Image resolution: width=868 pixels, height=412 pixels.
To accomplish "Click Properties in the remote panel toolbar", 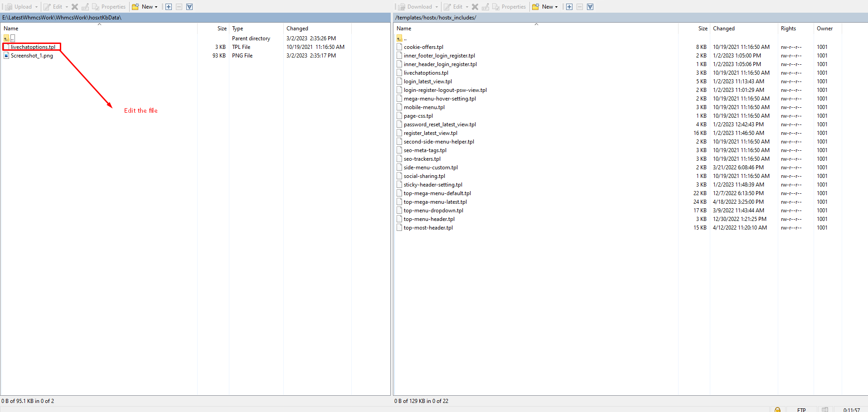I will point(509,7).
